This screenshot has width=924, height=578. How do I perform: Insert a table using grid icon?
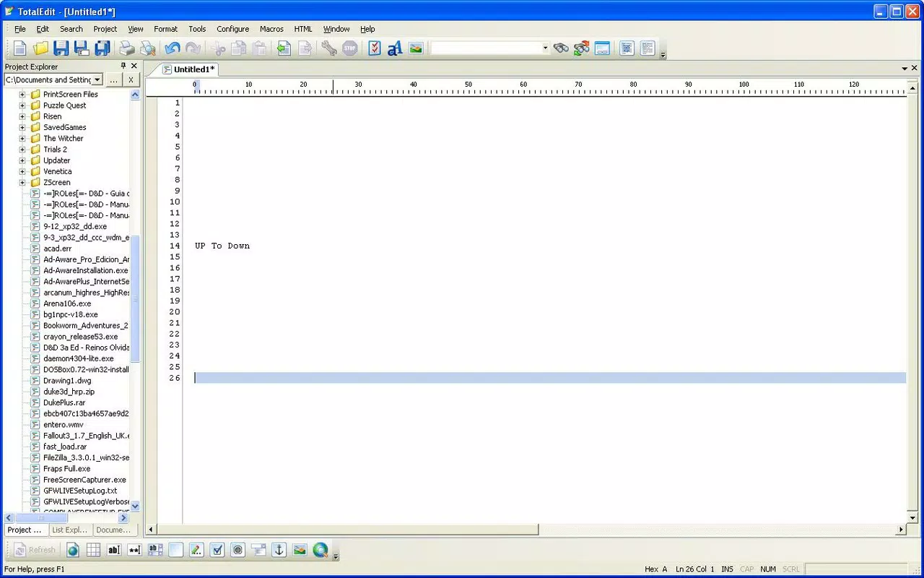click(x=93, y=550)
